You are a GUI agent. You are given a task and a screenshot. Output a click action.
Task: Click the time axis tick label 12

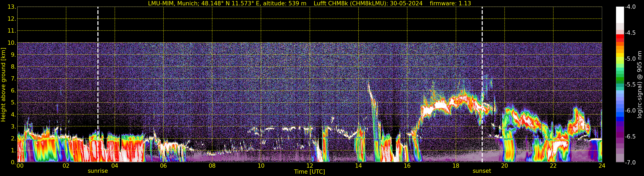[x=310, y=166]
